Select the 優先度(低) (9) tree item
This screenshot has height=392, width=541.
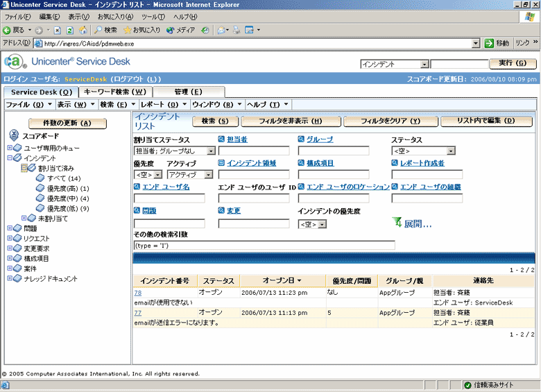pos(68,208)
